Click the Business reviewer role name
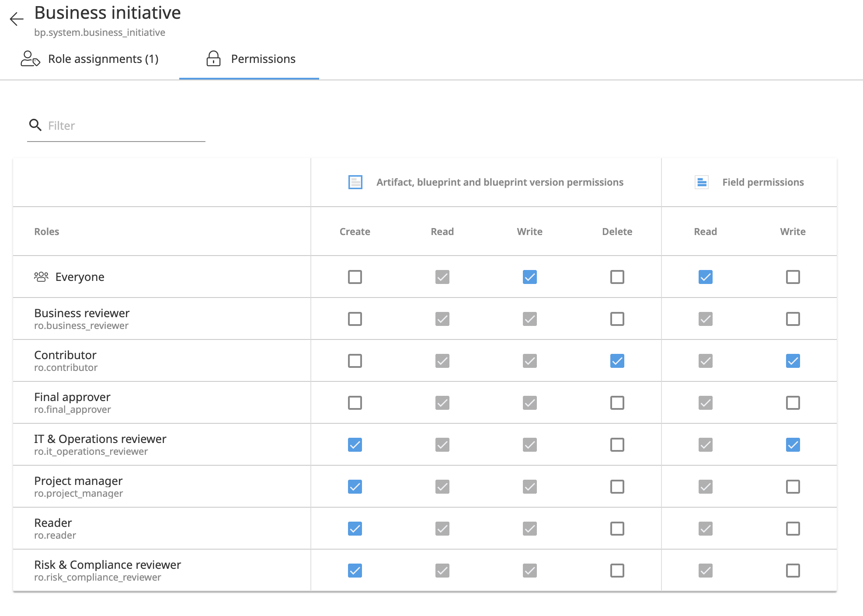 (82, 313)
